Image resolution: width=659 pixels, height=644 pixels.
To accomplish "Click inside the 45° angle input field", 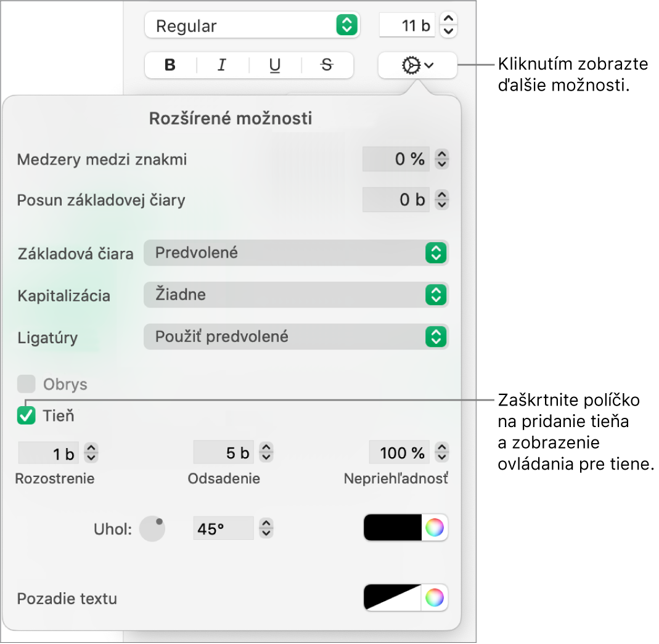I will pos(223,528).
